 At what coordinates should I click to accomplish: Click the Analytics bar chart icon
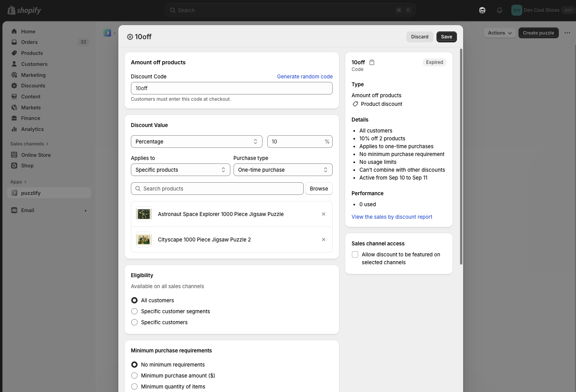[x=14, y=129]
